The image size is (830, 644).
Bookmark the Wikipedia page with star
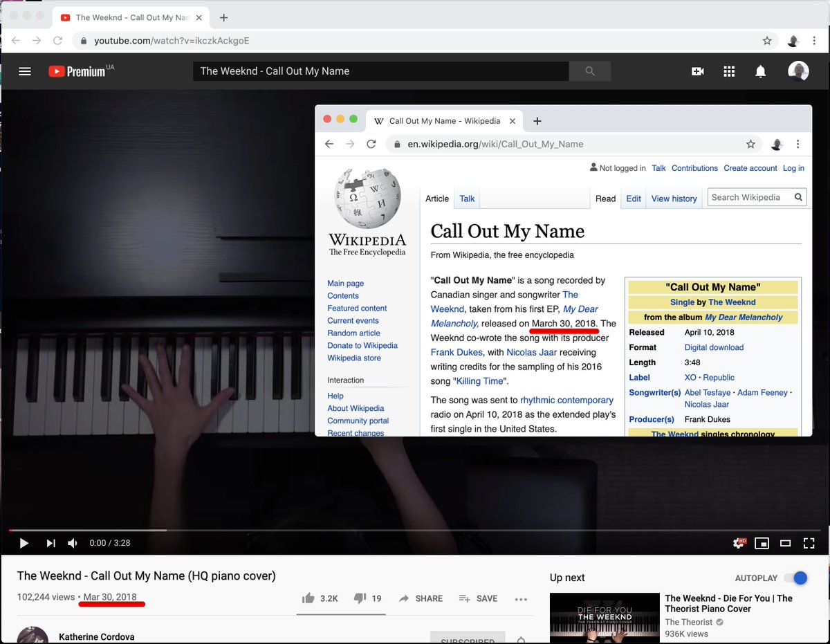750,144
